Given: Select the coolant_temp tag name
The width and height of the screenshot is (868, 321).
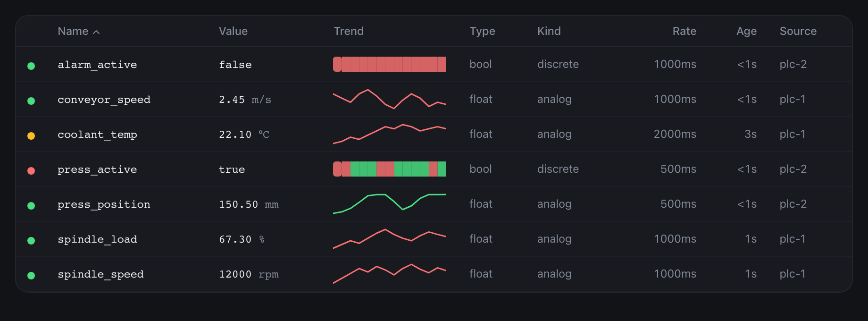Looking at the screenshot, I should pos(97,135).
